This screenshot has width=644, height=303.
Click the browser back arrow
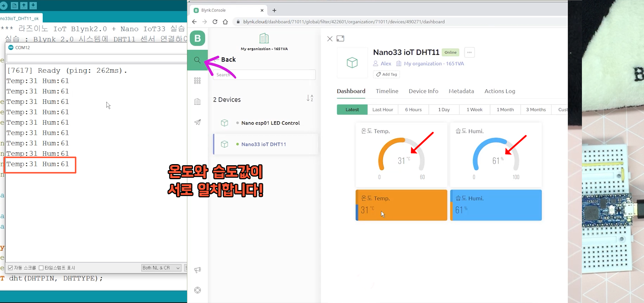(194, 22)
